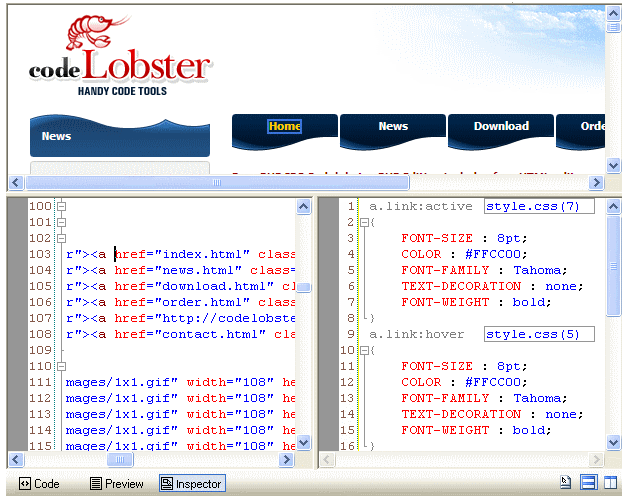
Task: Click FONT-SIZE : 8pt on CSS line 3
Action: click(464, 238)
